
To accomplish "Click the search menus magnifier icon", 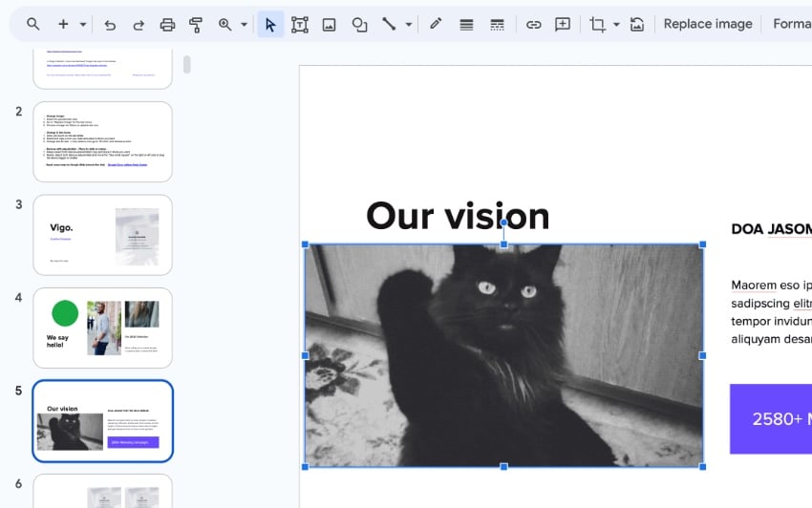I will pos(33,24).
